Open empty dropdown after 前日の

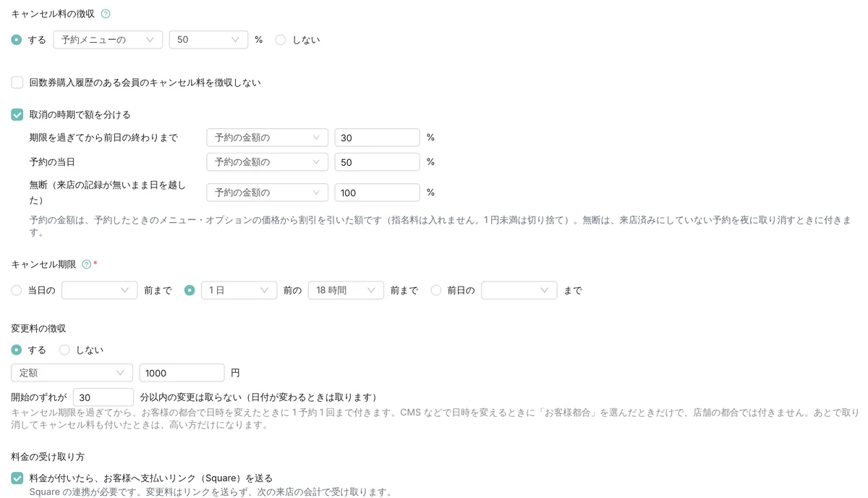[519, 290]
